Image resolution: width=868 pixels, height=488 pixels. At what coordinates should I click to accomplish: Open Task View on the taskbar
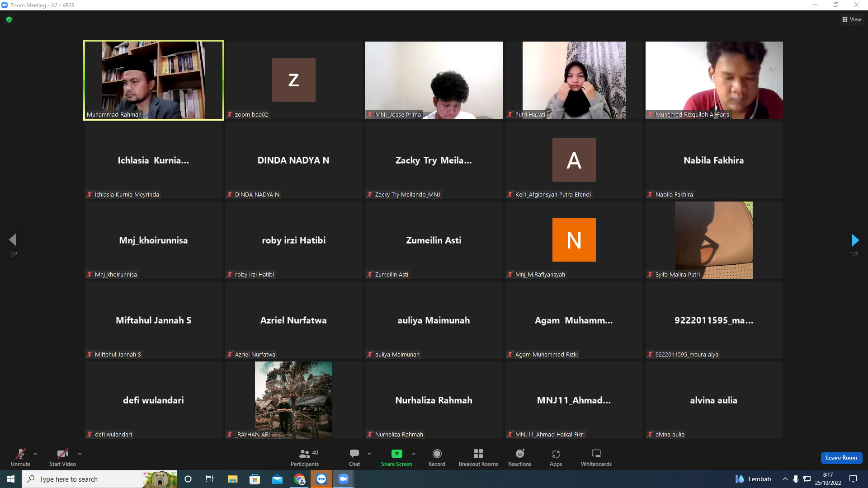coord(210,479)
